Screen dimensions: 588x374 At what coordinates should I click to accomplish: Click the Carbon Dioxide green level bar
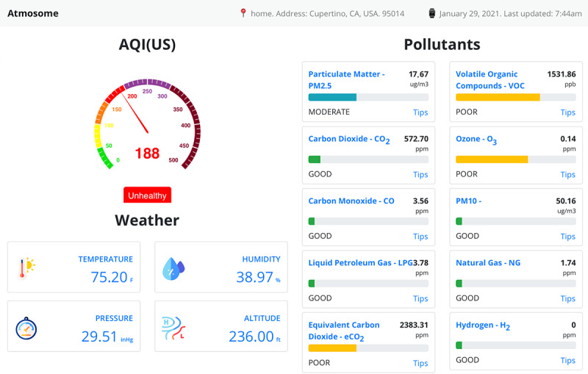315,159
